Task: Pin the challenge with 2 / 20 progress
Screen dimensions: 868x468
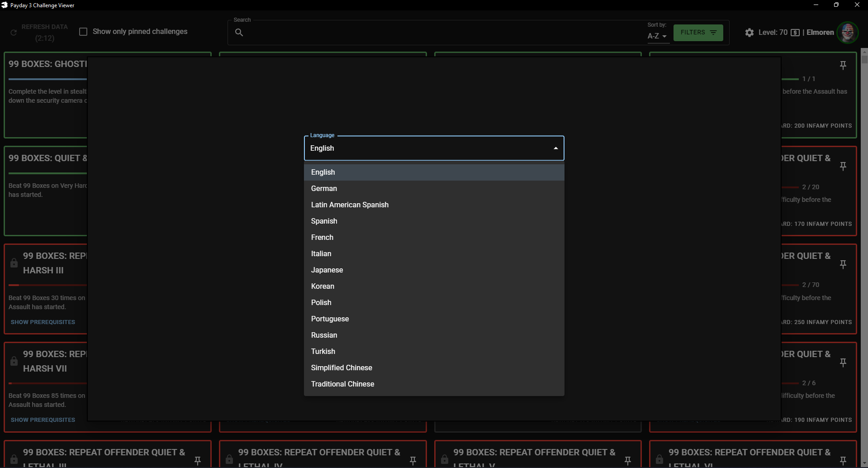Action: (843, 166)
